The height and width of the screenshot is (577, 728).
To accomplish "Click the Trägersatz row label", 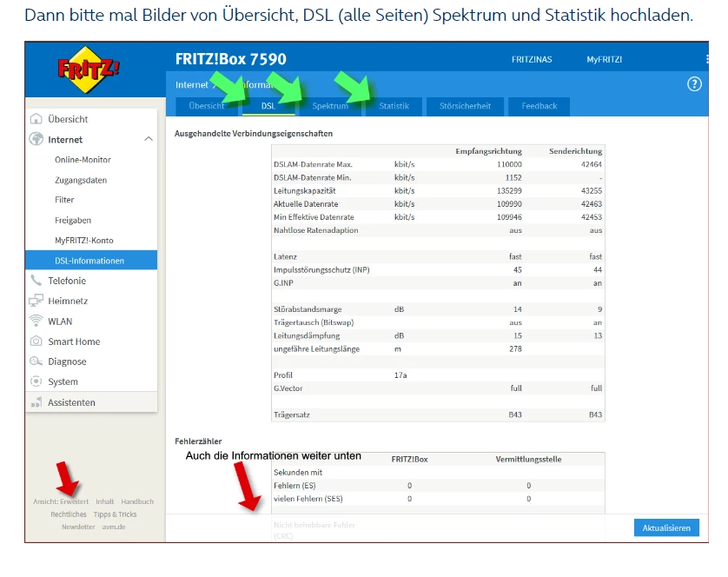I will click(x=292, y=415).
